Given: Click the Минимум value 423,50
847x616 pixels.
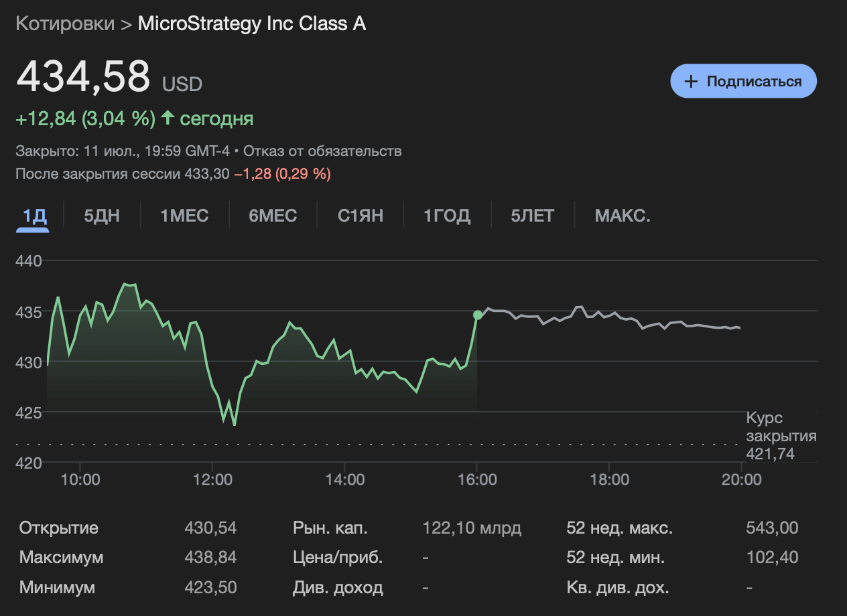Looking at the screenshot, I should tap(210, 587).
